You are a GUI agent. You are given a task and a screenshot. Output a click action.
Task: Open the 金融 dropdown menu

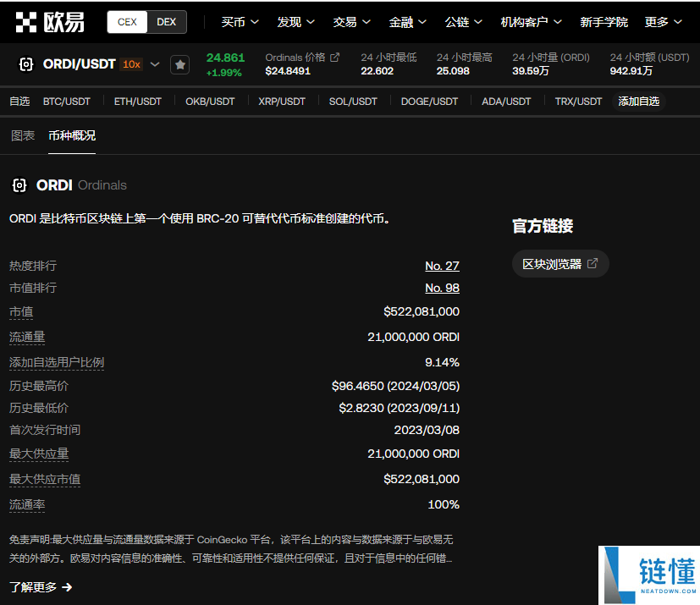click(x=407, y=22)
